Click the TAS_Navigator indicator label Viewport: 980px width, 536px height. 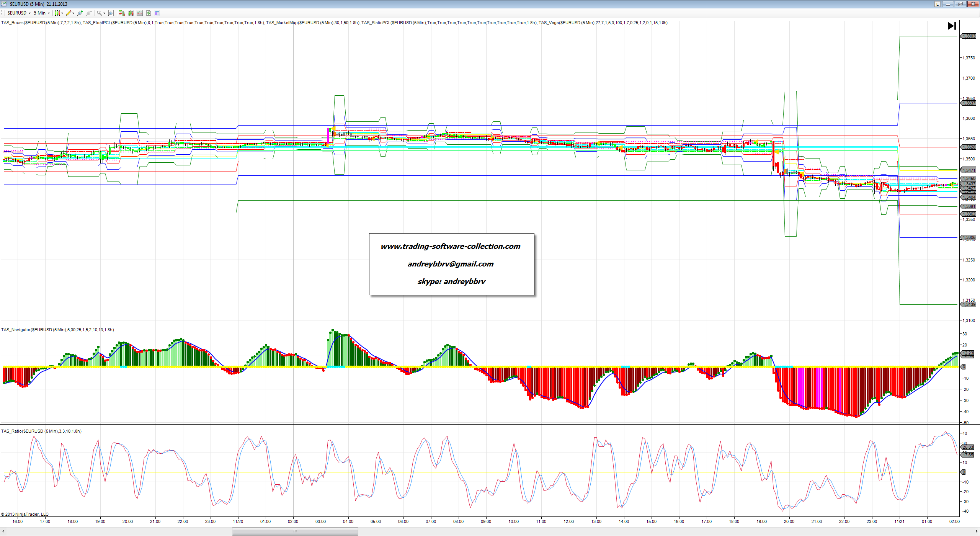[57, 330]
